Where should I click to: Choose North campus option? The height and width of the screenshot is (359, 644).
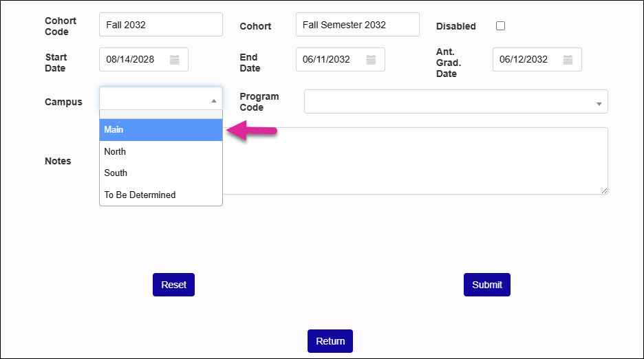tap(161, 151)
